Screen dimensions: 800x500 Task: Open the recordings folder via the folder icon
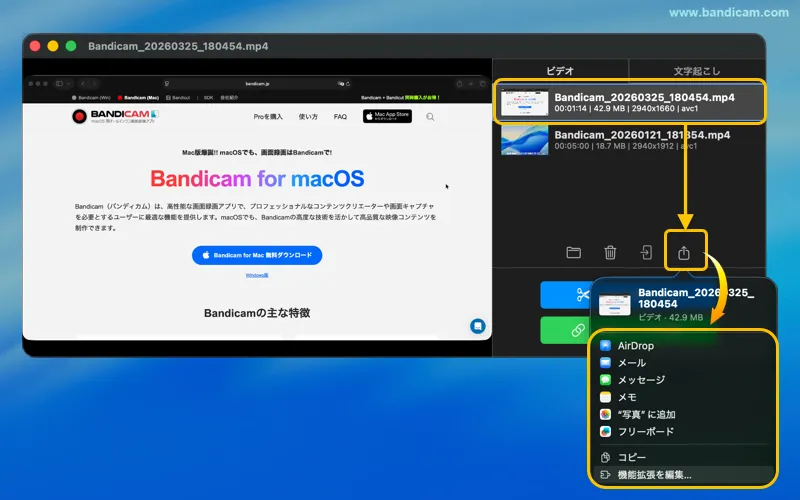click(x=573, y=252)
